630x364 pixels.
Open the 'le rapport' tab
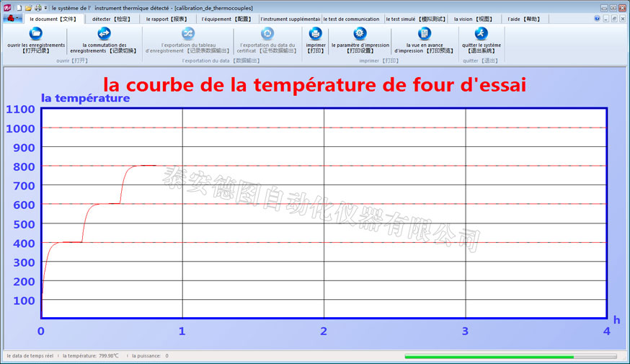(166, 19)
